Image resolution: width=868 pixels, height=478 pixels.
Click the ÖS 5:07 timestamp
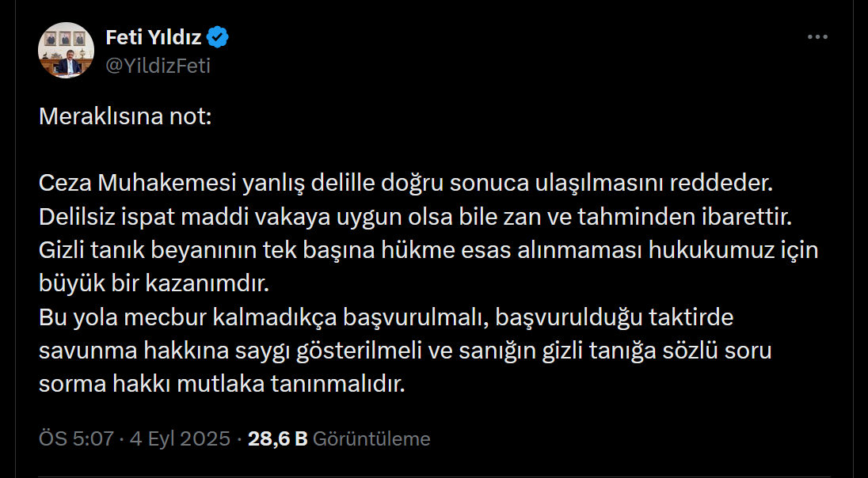point(77,439)
